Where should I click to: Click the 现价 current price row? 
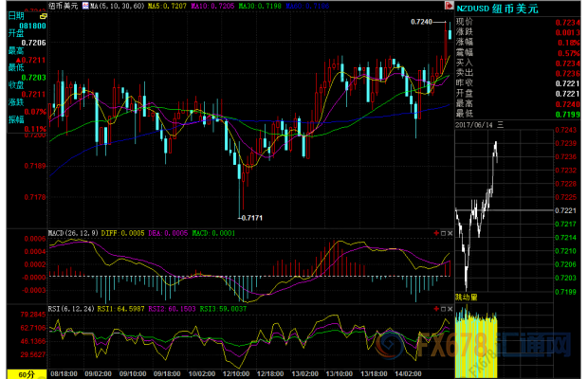(465, 21)
